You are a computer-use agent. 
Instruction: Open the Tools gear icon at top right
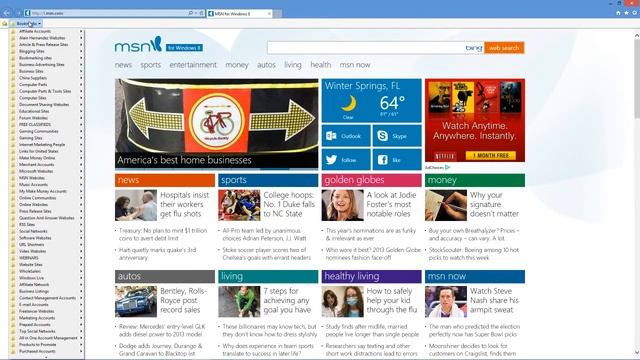(635, 13)
